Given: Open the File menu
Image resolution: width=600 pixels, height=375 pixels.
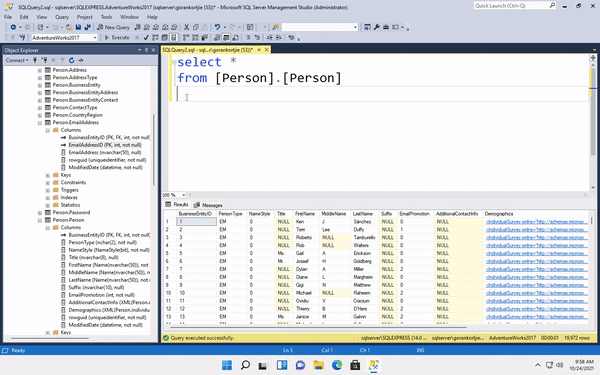Looking at the screenshot, I should click(x=8, y=17).
